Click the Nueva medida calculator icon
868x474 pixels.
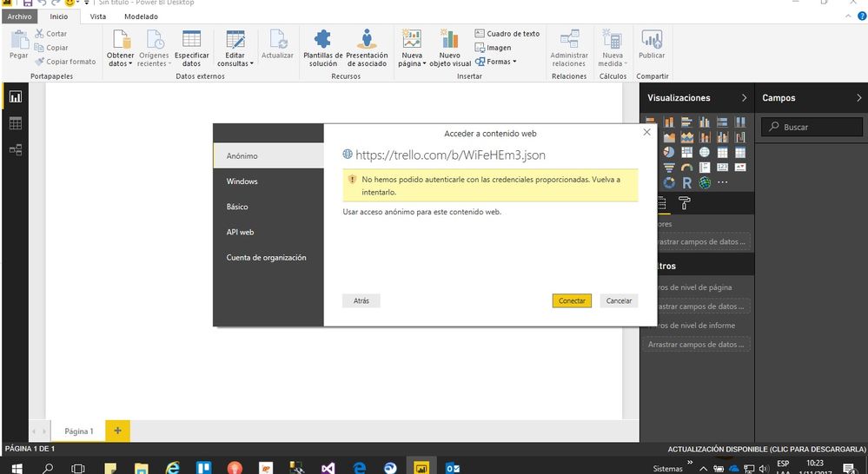coord(613,39)
